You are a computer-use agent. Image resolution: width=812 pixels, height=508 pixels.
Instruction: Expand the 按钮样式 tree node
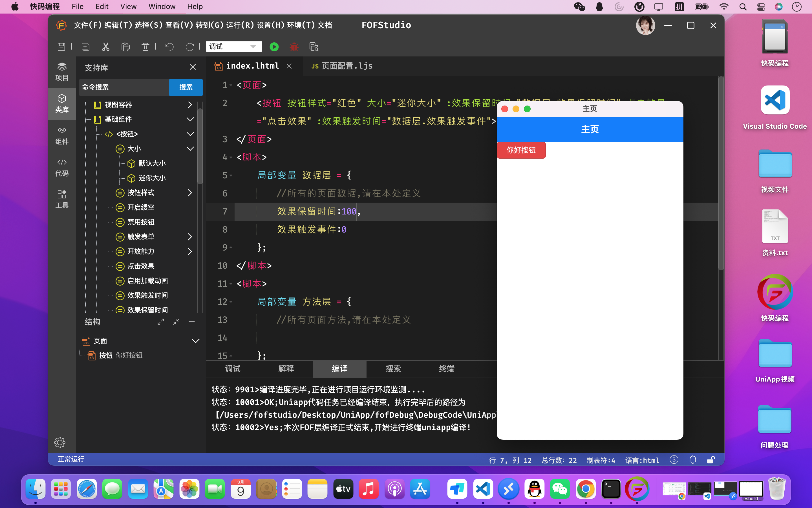(x=190, y=192)
